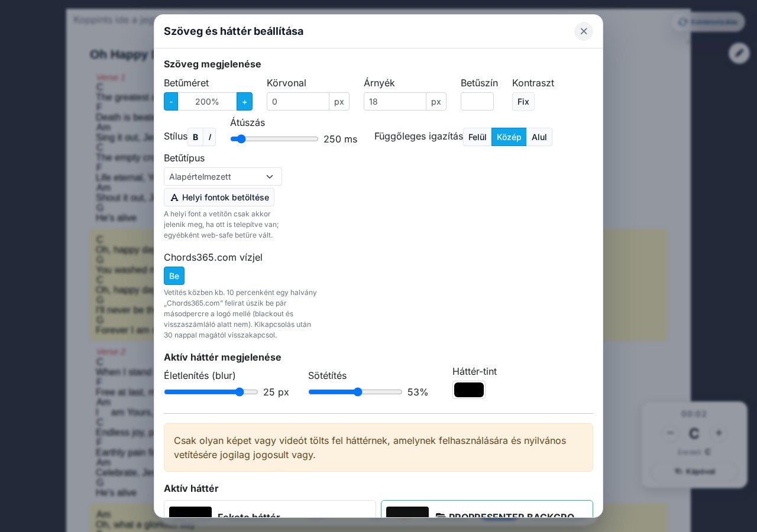Decrease font size with minus button
The height and width of the screenshot is (532, 757).
[x=171, y=102]
